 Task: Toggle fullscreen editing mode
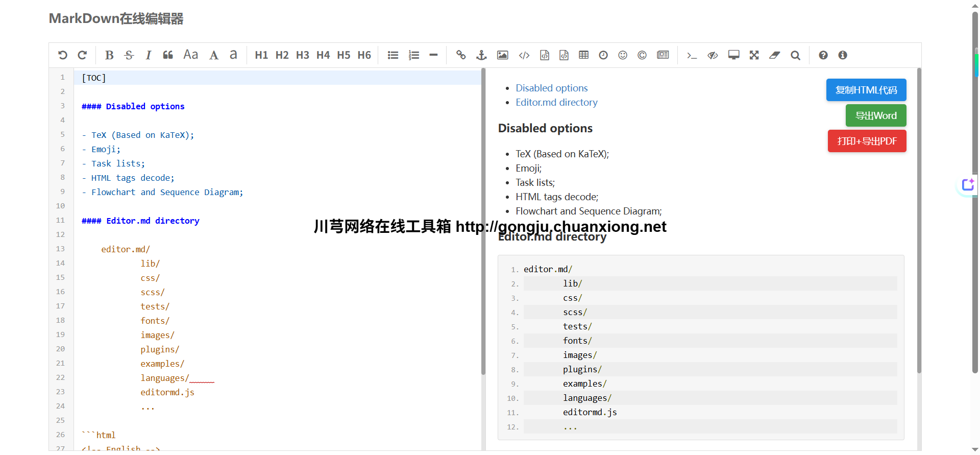tap(754, 55)
